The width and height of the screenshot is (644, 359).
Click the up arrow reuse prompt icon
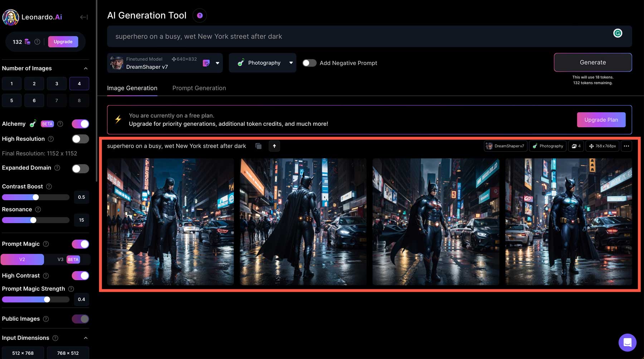[274, 146]
